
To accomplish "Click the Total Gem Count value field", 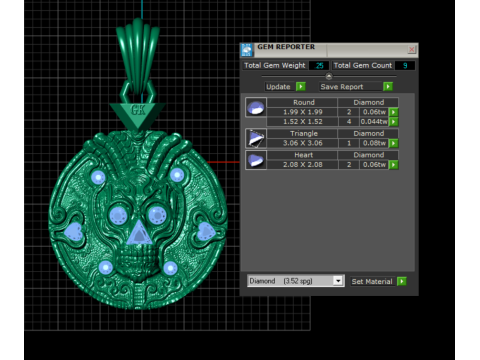I will click(x=405, y=65).
